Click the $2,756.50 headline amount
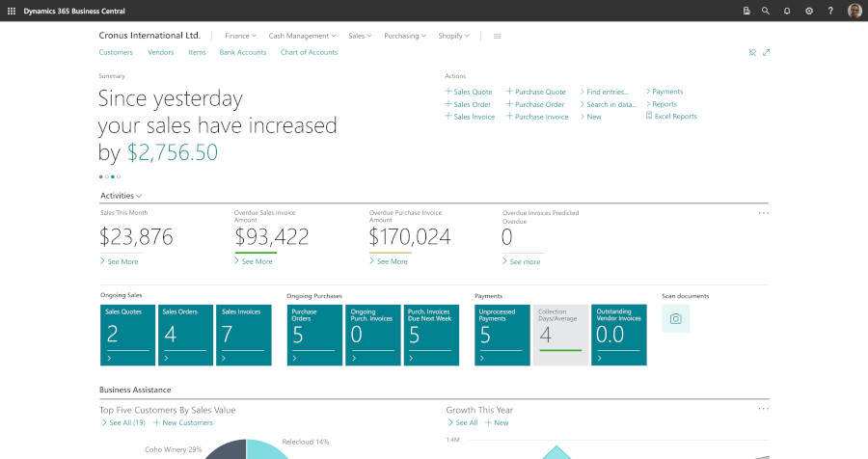 click(x=173, y=152)
